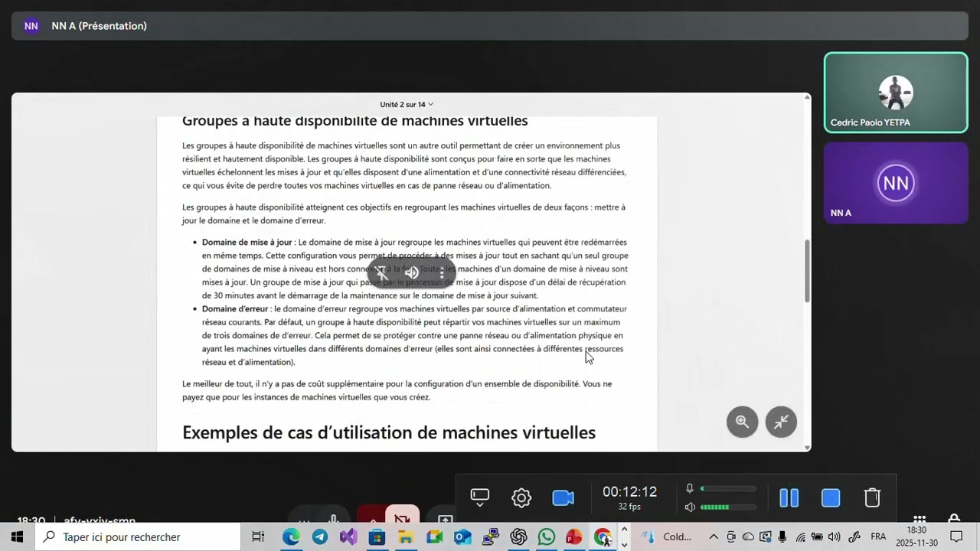The height and width of the screenshot is (551, 980).
Task: Expand the 'Unité 2 sur 14' dropdown
Action: [x=407, y=104]
